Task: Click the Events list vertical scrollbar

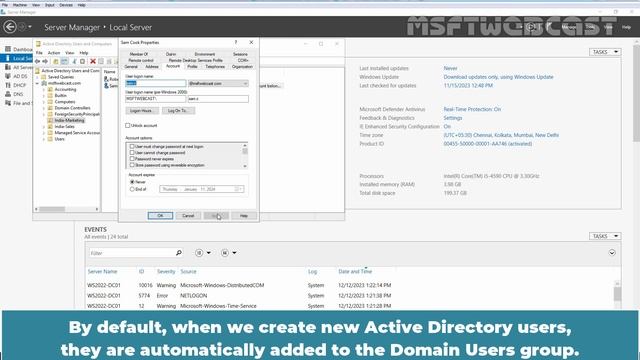Action: click(x=617, y=293)
